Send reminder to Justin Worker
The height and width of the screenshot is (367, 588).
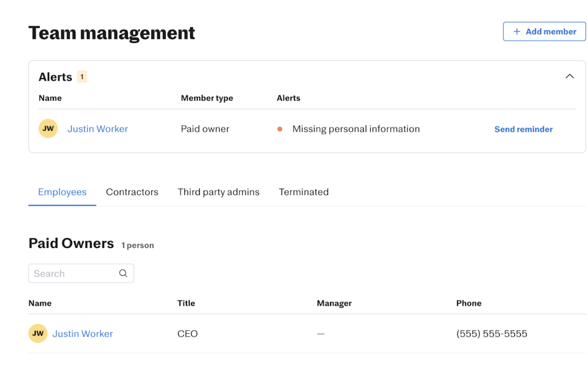tap(523, 129)
